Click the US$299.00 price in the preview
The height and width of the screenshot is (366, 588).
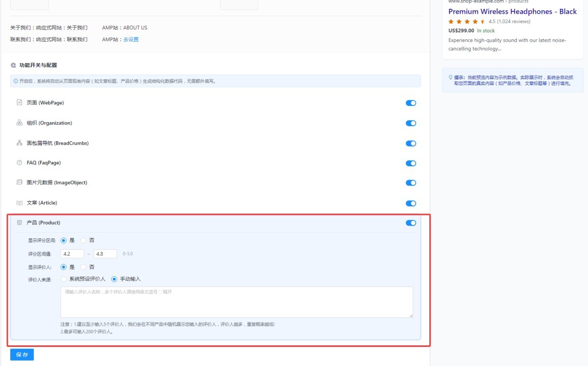(461, 30)
